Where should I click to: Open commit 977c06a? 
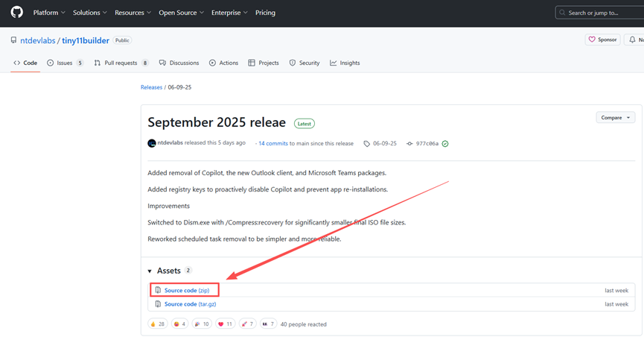427,144
